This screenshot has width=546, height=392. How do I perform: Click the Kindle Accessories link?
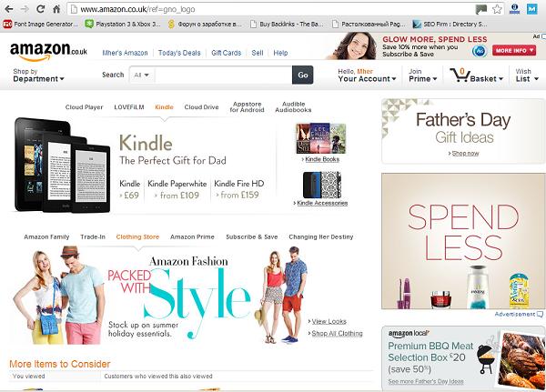(322, 203)
